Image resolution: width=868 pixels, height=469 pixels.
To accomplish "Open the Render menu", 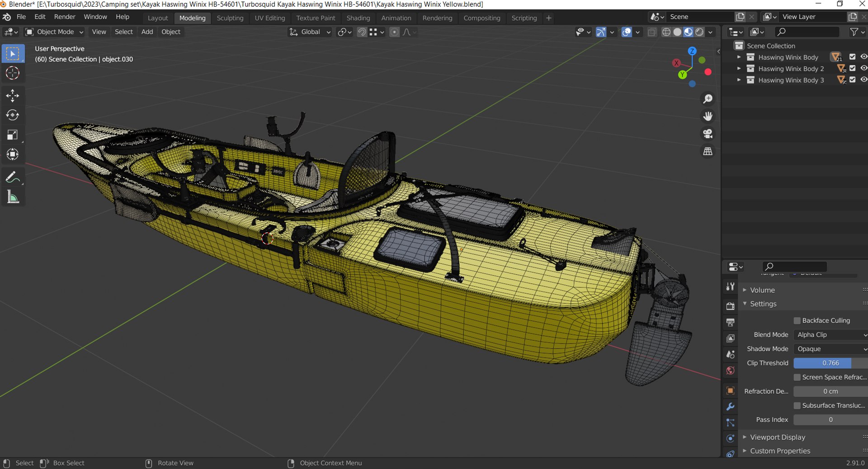I will (65, 17).
